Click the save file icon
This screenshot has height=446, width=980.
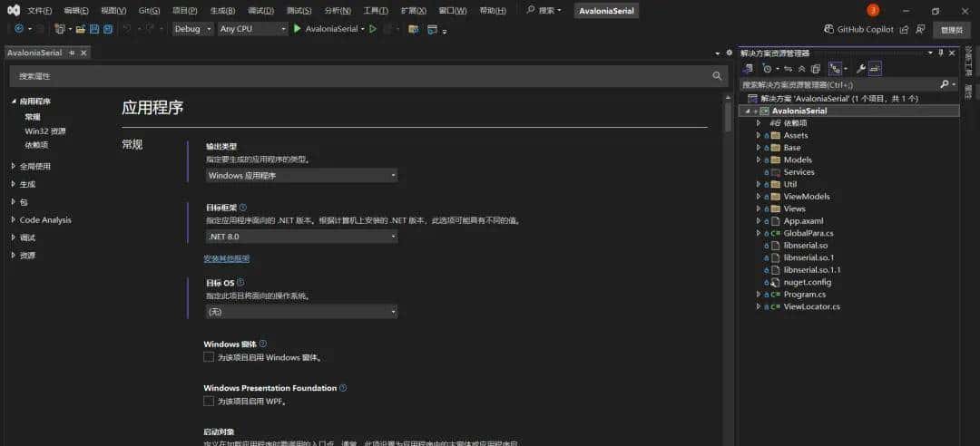tap(94, 29)
